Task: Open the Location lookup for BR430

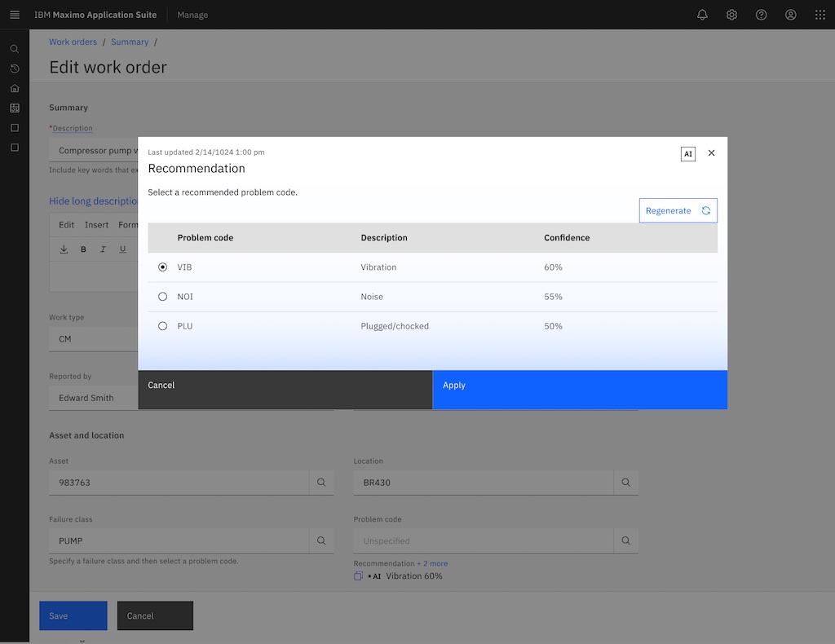Action: point(626,482)
